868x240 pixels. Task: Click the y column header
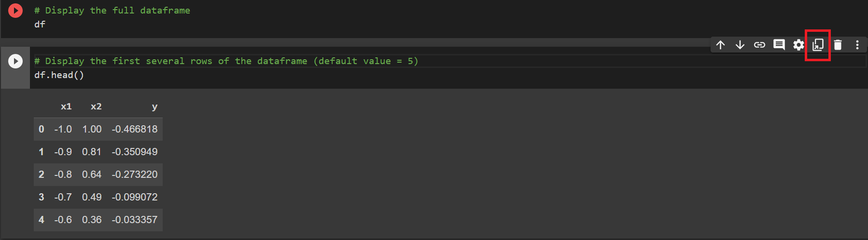pyautogui.click(x=154, y=107)
